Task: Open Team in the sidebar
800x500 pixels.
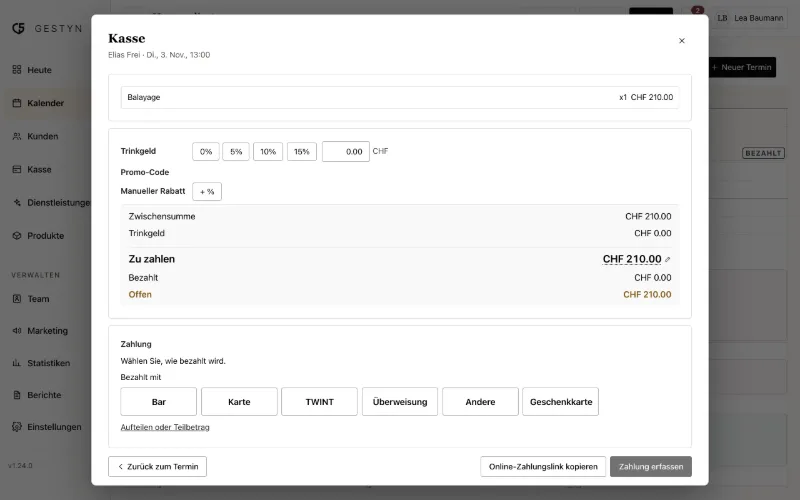Action: (38, 299)
